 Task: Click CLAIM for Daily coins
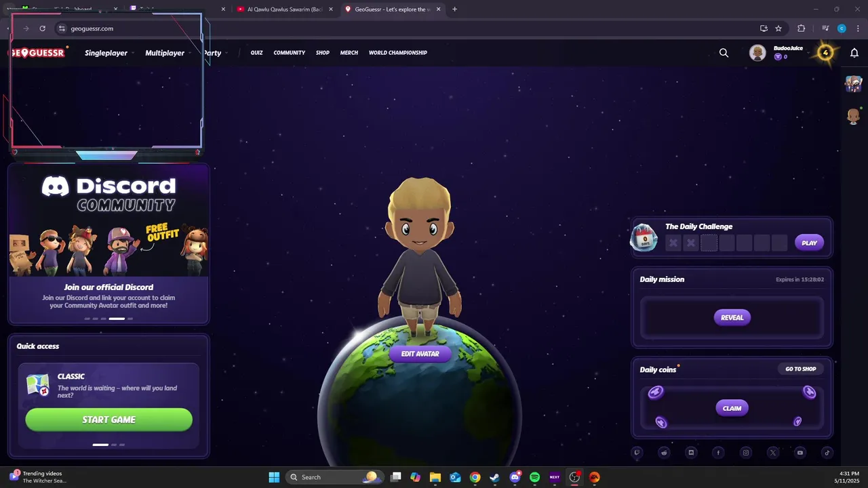coord(732,408)
